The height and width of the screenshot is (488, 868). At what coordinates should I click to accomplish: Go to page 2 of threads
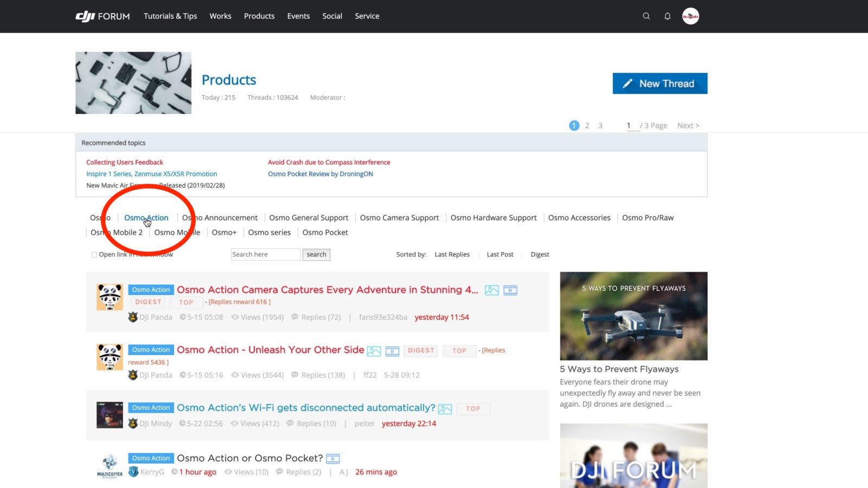pyautogui.click(x=587, y=126)
